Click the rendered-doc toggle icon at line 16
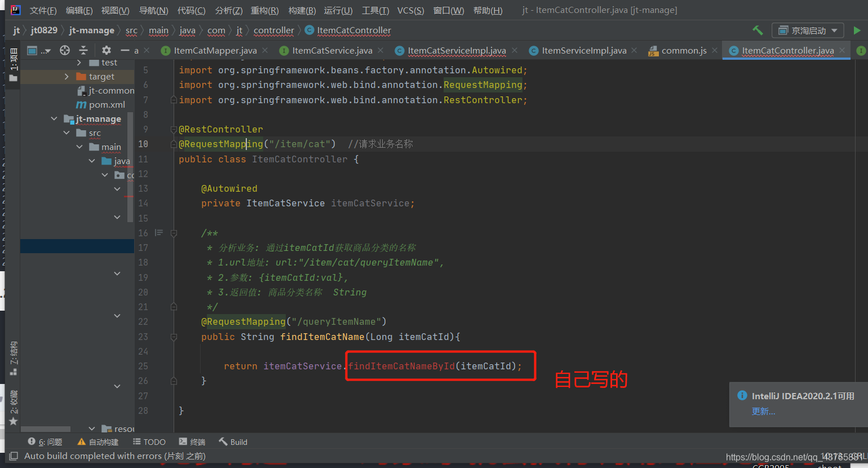The image size is (868, 468). coord(159,233)
